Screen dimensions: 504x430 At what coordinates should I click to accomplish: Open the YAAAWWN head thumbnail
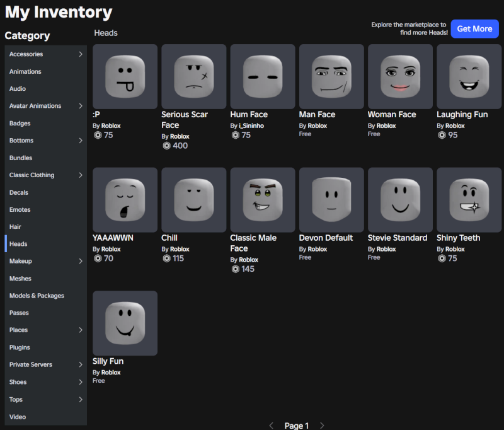tap(125, 200)
